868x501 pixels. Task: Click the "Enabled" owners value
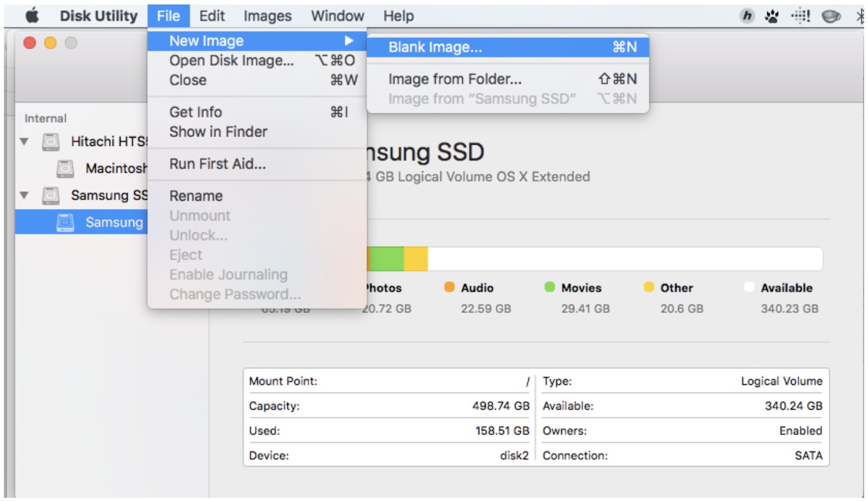point(800,431)
